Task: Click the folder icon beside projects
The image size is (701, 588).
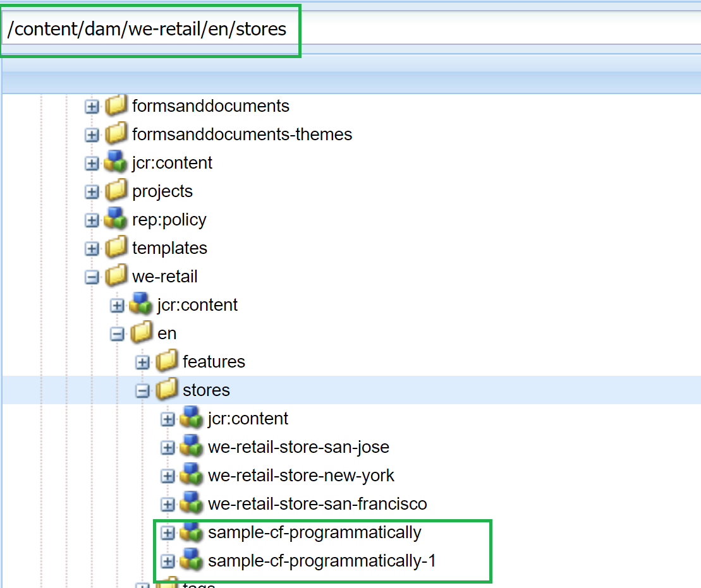Action: pos(116,191)
